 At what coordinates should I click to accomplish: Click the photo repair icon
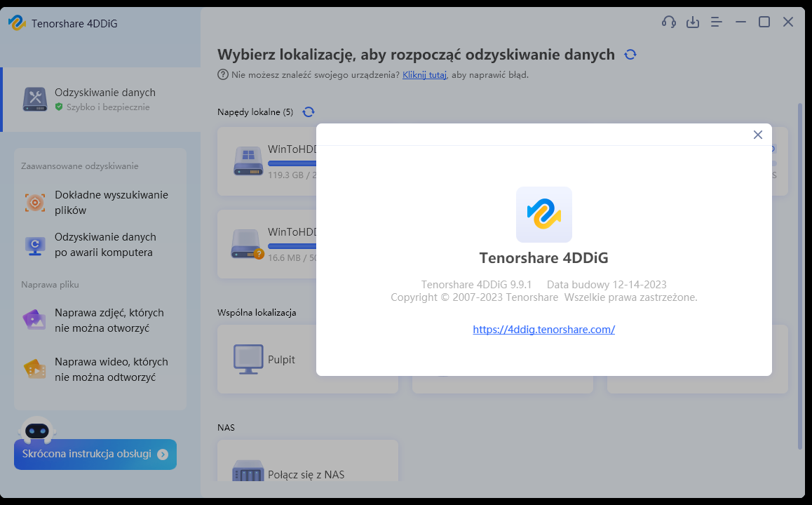coord(34,320)
